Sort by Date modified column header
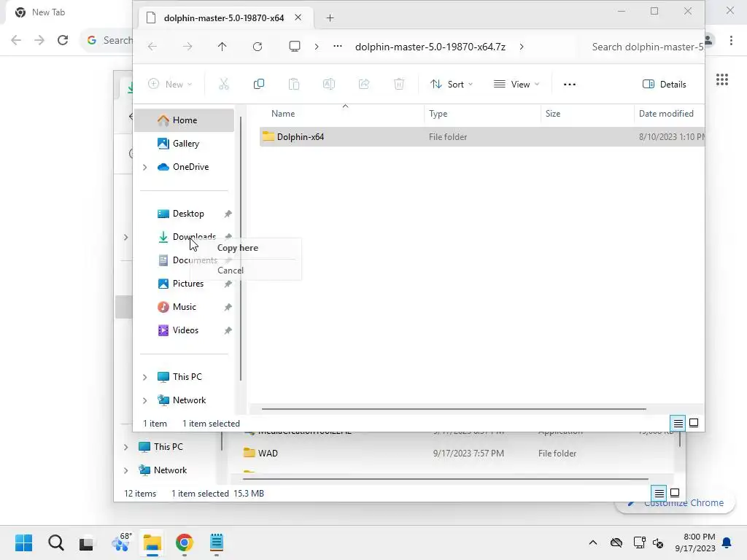Viewport: 747px width, 560px height. tap(666, 113)
